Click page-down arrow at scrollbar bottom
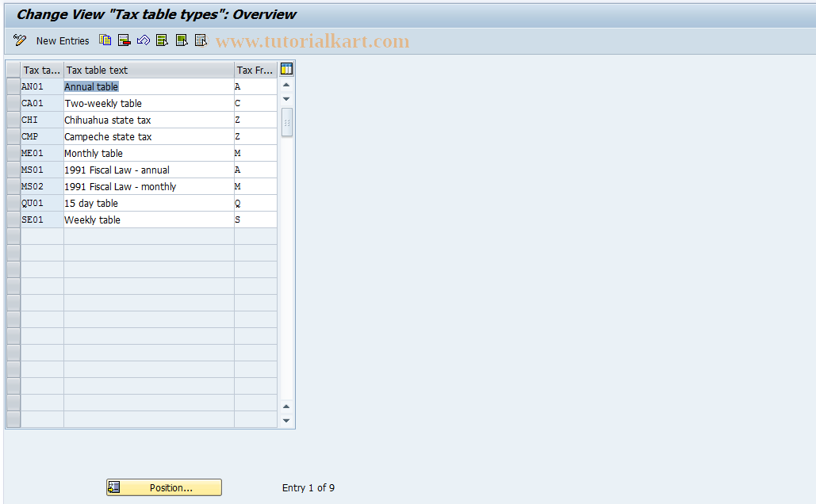The width and height of the screenshot is (816, 504). 286,420
